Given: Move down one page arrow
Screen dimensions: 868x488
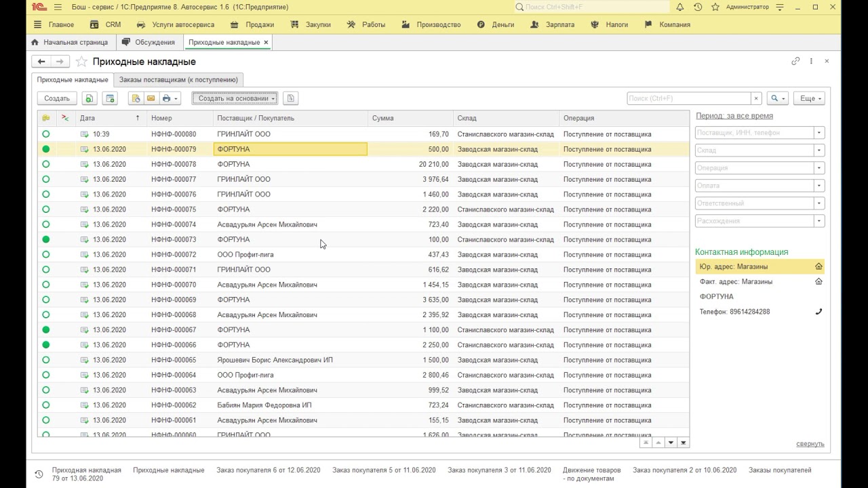Looking at the screenshot, I should [x=671, y=443].
